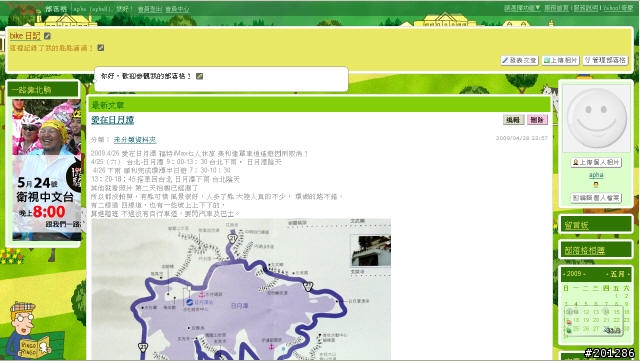The width and height of the screenshot is (640, 361).
Task: Click the blog home link in the top-right bar
Action: (x=556, y=8)
